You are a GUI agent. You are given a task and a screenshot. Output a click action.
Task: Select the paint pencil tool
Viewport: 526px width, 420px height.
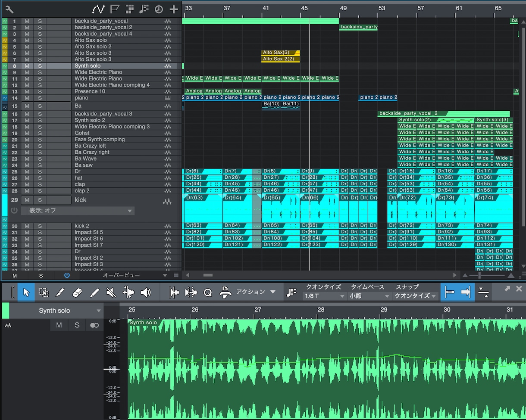tap(94, 292)
